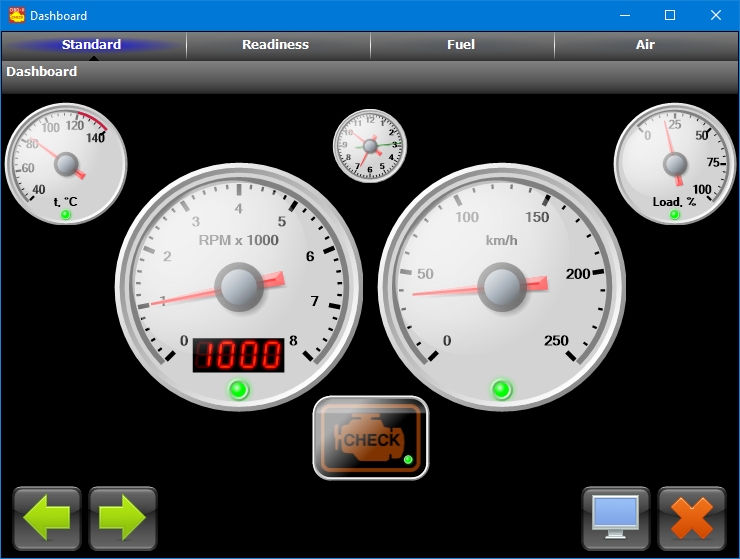Toggle green indicator under the tachometer

[x=238, y=389]
